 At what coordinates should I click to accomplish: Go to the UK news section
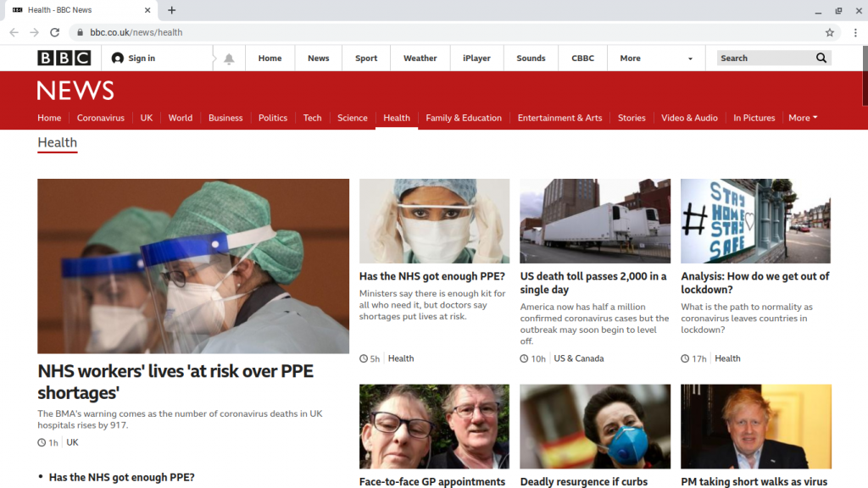(x=146, y=118)
